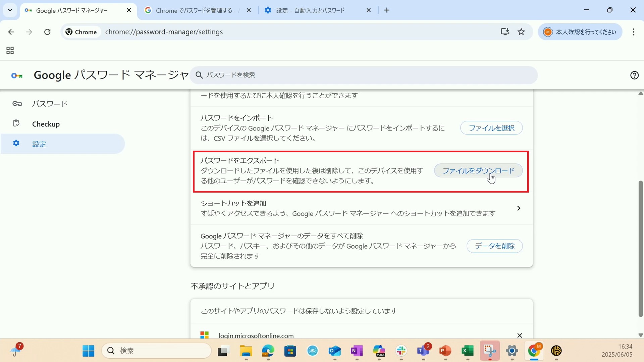The width and height of the screenshot is (644, 362).
Task: Select パスワード in the sidebar
Action: [x=50, y=104]
